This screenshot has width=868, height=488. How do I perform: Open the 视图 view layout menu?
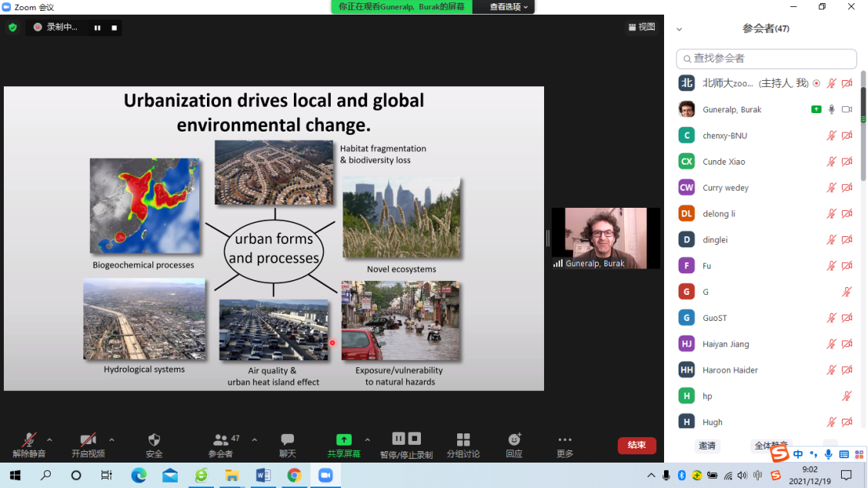(641, 27)
